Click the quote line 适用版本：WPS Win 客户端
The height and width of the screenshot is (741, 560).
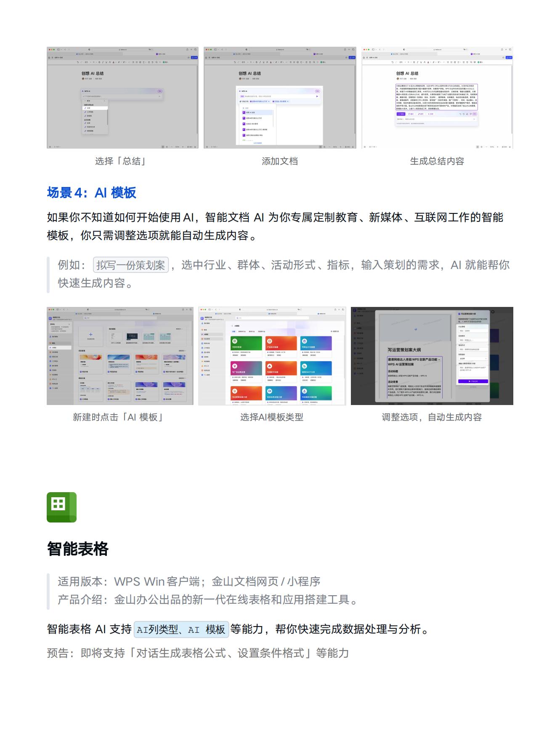click(189, 581)
